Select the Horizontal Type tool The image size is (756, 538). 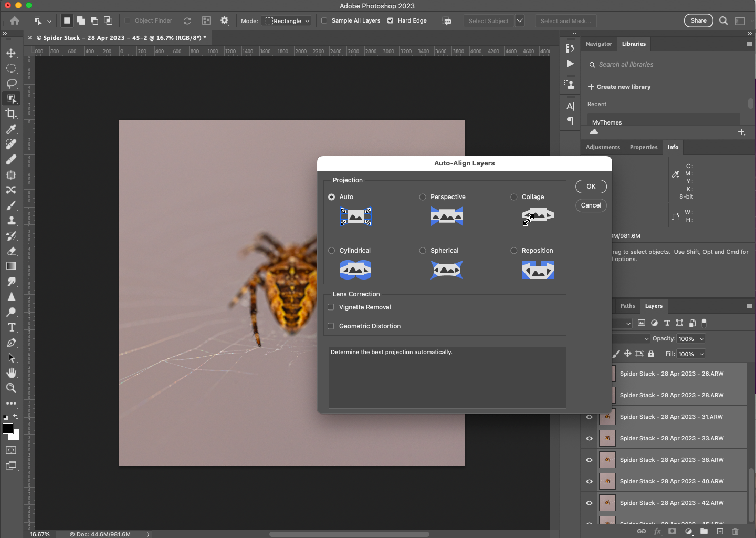[11, 327]
